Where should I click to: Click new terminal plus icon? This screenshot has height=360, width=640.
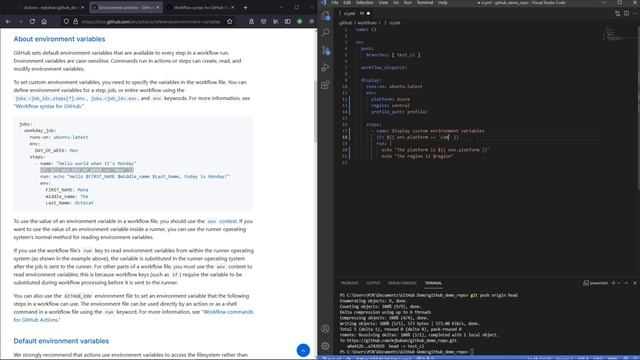click(x=613, y=283)
